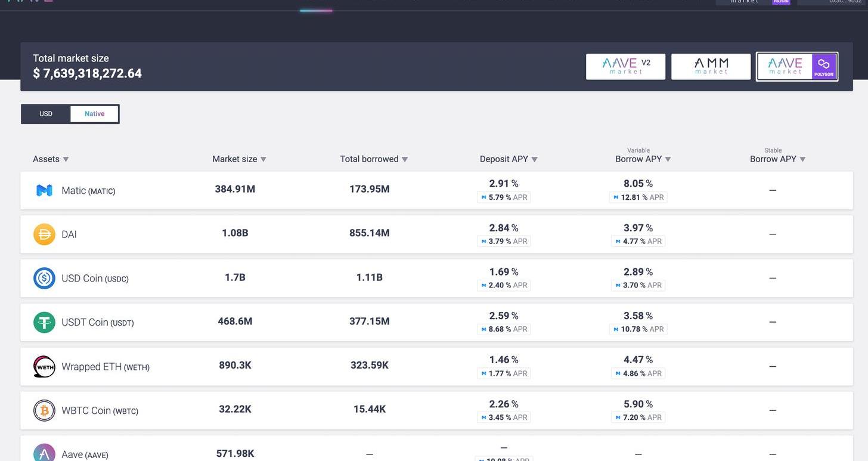
Task: Click the Aave token icon
Action: [x=44, y=453]
